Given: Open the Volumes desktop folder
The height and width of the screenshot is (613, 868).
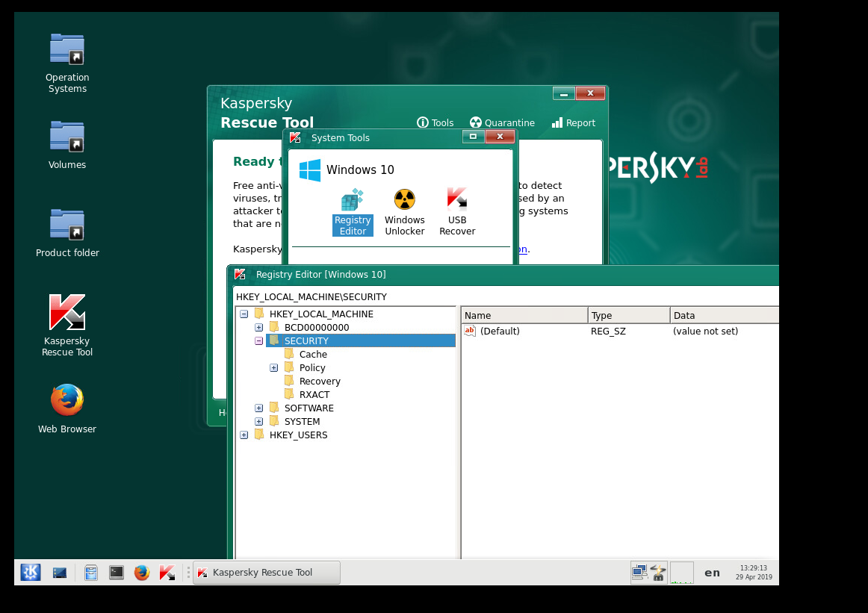Looking at the screenshot, I should tap(67, 144).
